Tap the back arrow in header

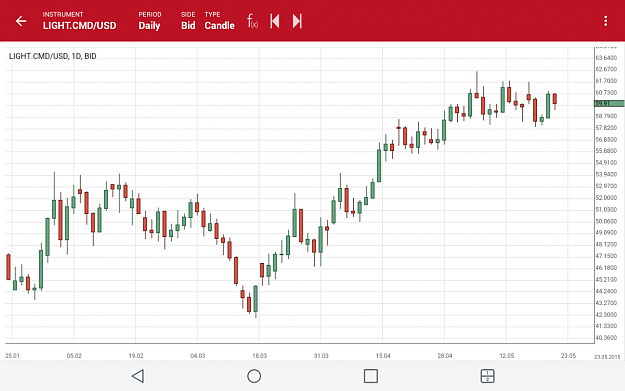coord(21,21)
